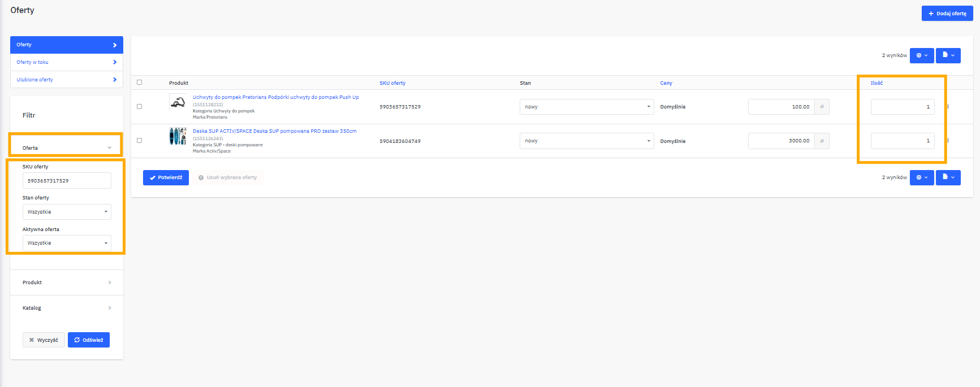Open the Aktywna oferta filter dropdown
Screen dimensions: 980x387
coord(67,243)
